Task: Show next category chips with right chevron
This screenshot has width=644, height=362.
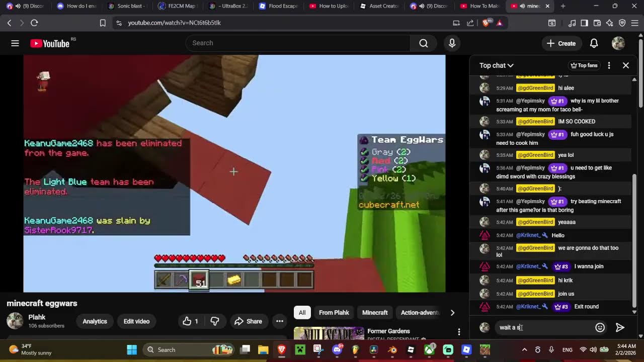Action: coord(452,313)
